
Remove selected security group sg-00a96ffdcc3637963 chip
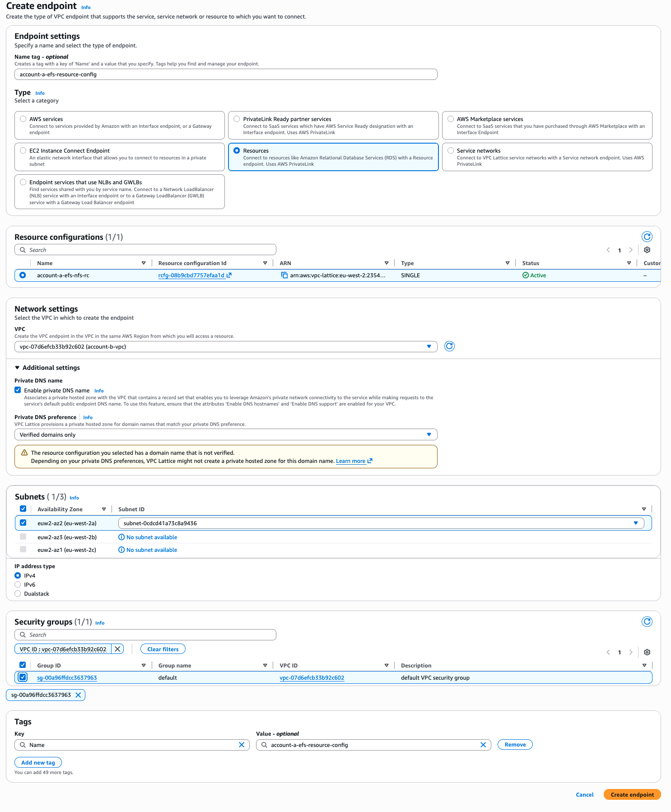78,695
